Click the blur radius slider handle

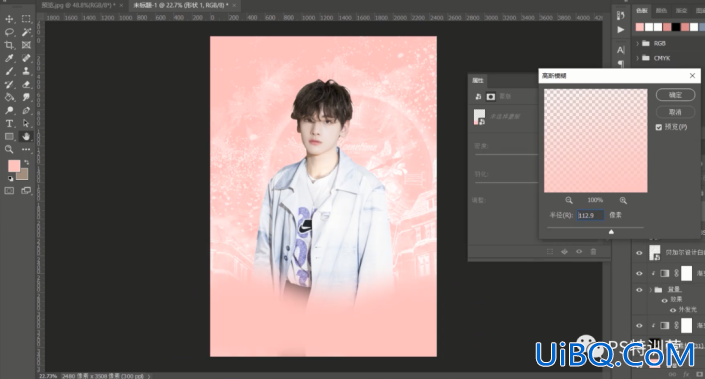click(x=611, y=232)
